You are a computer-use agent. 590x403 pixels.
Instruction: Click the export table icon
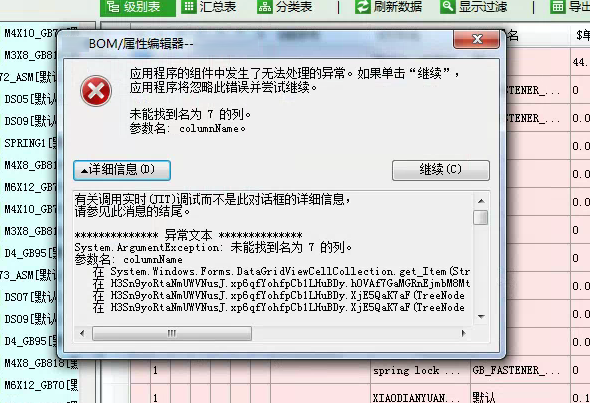tap(558, 7)
